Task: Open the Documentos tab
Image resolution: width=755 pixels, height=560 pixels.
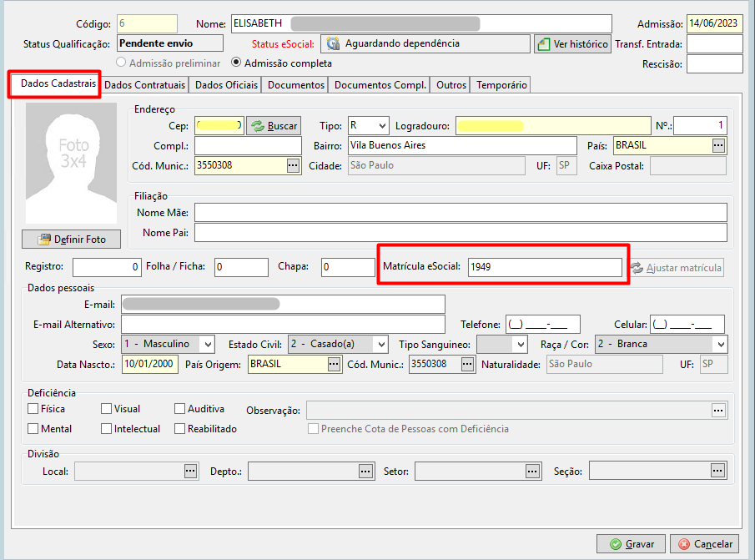Action: [296, 85]
